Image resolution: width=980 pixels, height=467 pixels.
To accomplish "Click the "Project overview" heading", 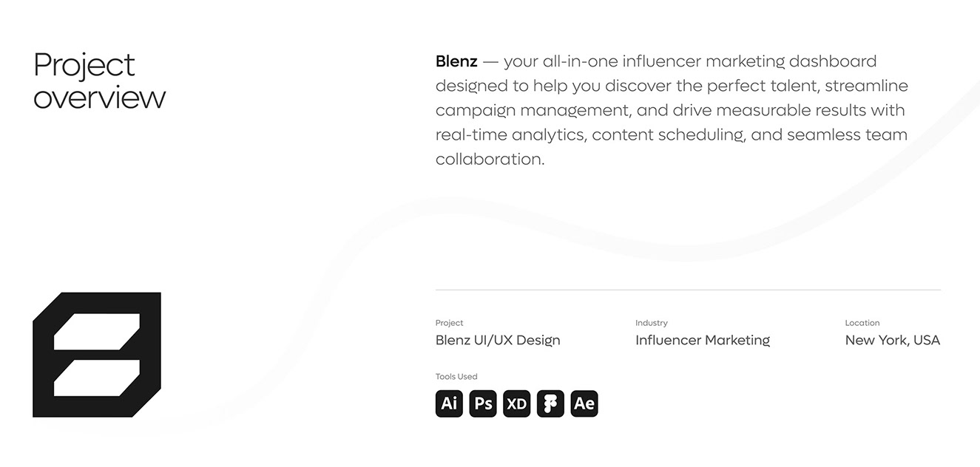I will pyautogui.click(x=99, y=81).
